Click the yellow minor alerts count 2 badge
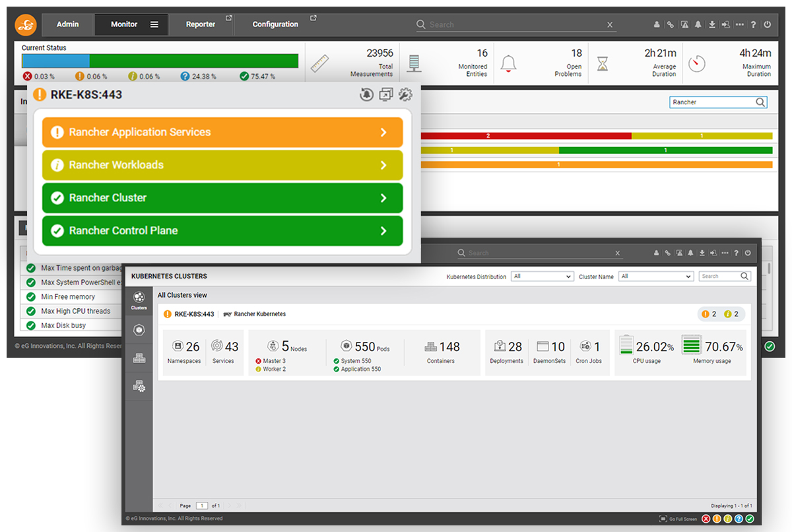Screen dimensions: 792x532 [731, 314]
